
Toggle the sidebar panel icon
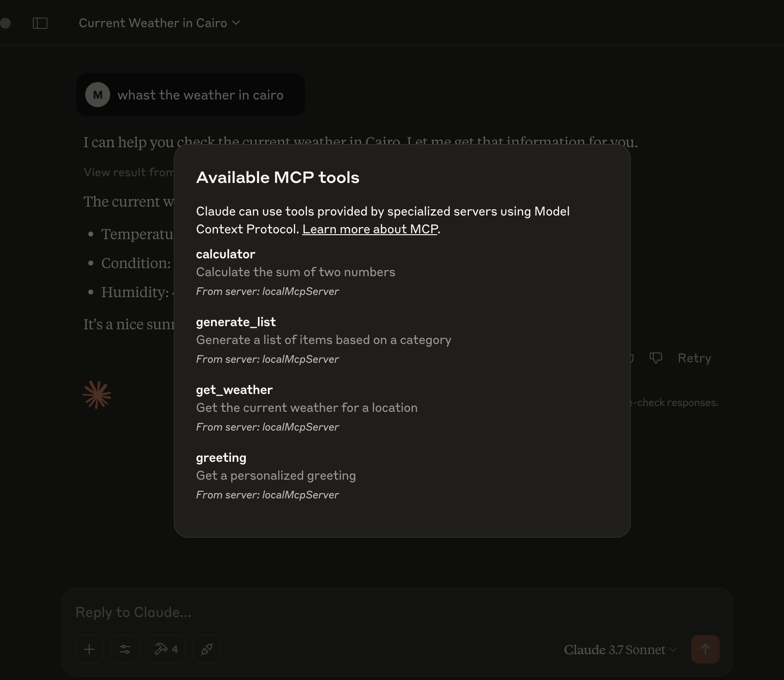click(40, 23)
